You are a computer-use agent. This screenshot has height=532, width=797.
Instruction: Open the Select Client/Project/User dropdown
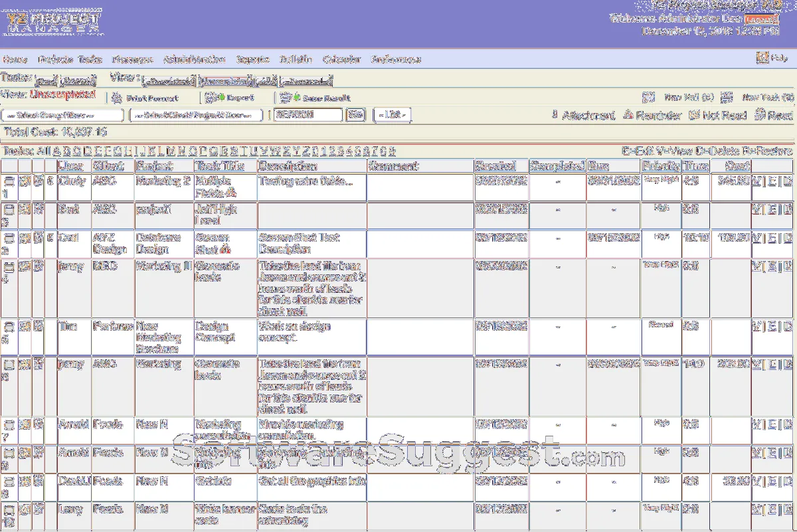[x=197, y=115]
